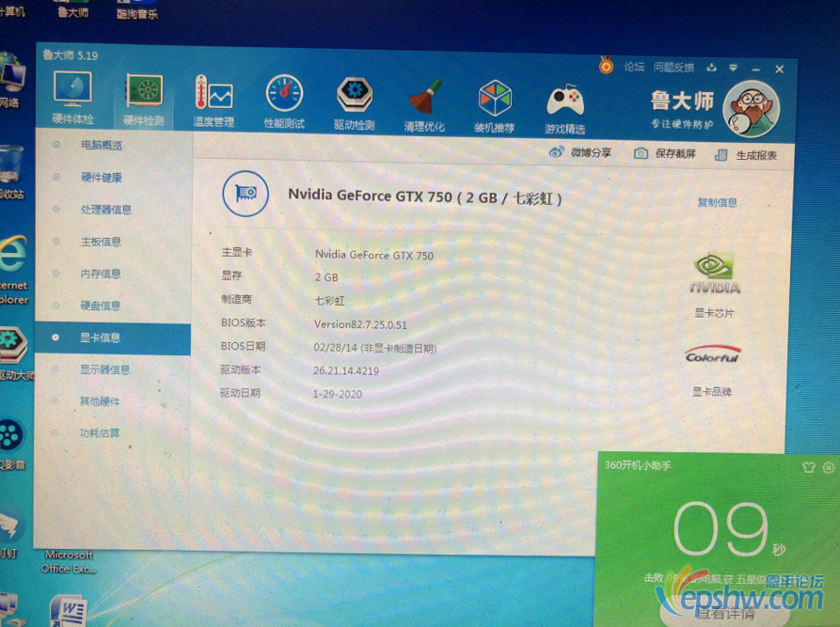Click the Colorful 显卡品牌 logo
This screenshot has height=627, width=840.
click(712, 354)
